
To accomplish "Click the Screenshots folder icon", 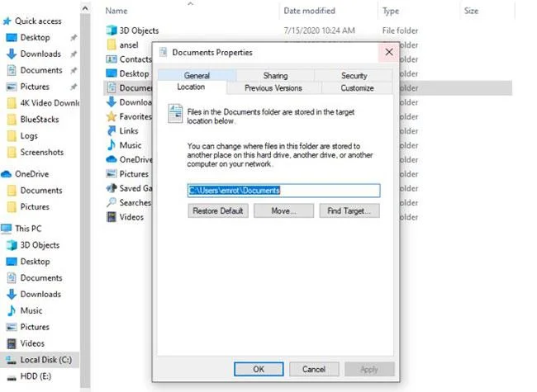I will pyautogui.click(x=12, y=152).
